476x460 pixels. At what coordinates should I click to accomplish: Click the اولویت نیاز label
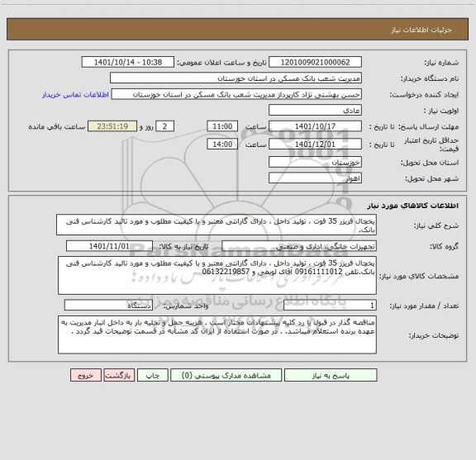click(x=441, y=111)
